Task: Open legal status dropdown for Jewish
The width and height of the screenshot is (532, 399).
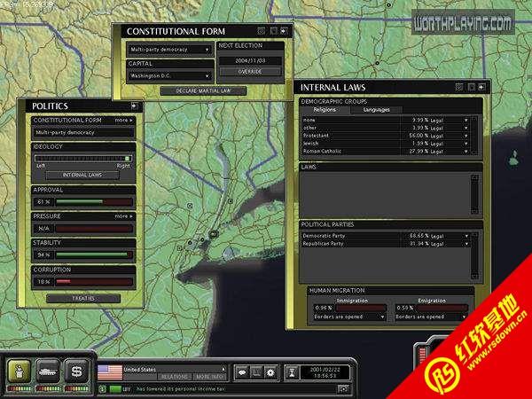Action: click(466, 144)
